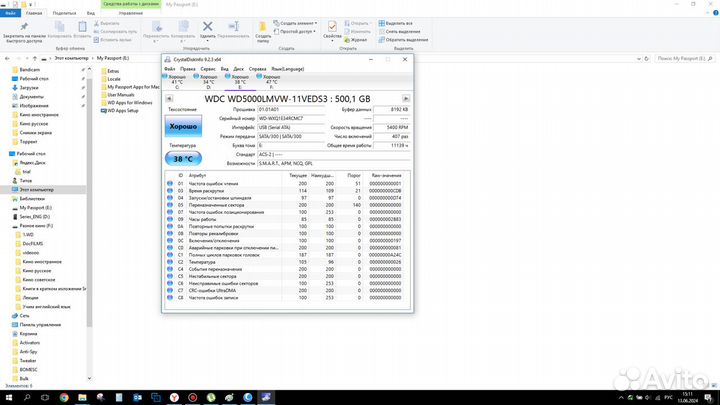Click the Переименовать icon in Explorer ribbon
Viewport: 720px width, 405px height.
pos(233,27)
